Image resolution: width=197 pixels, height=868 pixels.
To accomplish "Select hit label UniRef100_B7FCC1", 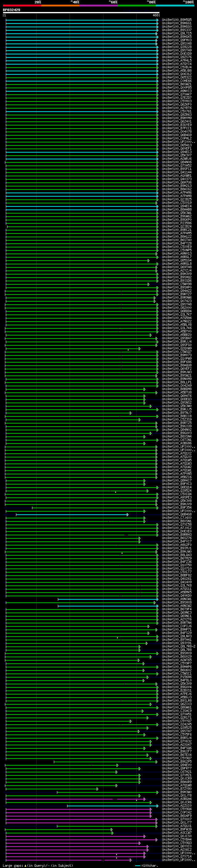I will [x=177, y=128].
